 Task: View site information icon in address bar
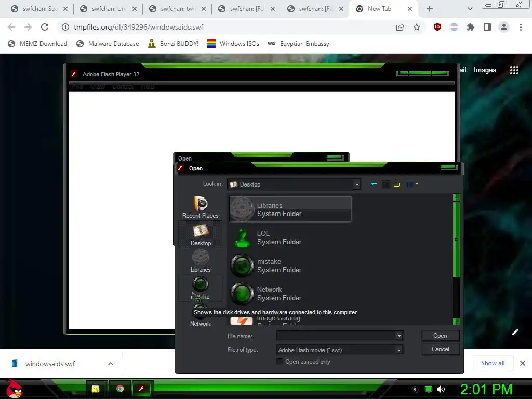(x=65, y=27)
